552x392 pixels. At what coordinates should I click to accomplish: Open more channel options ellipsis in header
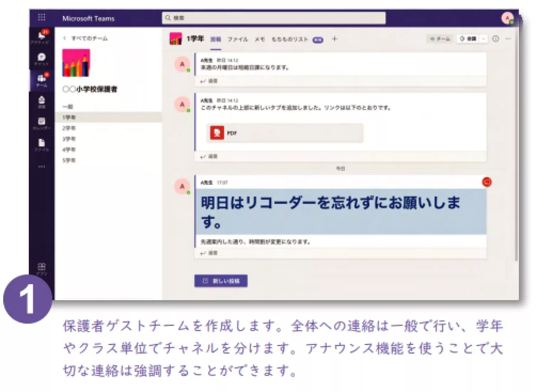point(508,39)
